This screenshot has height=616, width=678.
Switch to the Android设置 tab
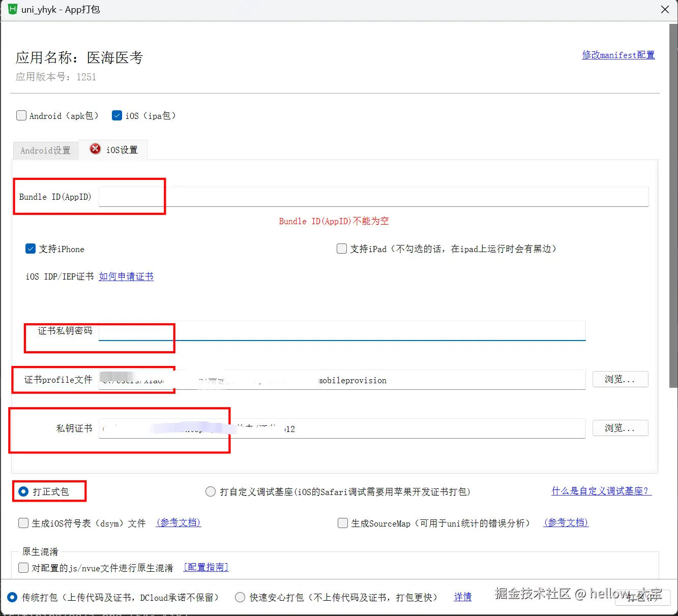[46, 150]
